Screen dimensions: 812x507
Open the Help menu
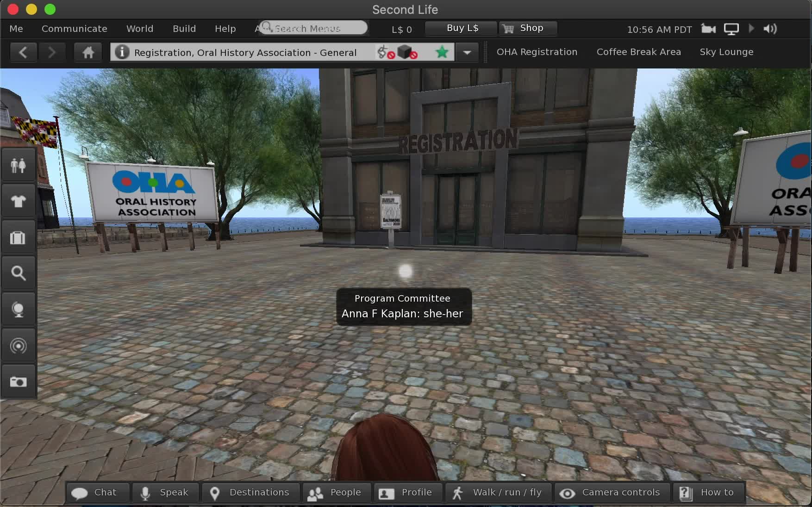(225, 29)
